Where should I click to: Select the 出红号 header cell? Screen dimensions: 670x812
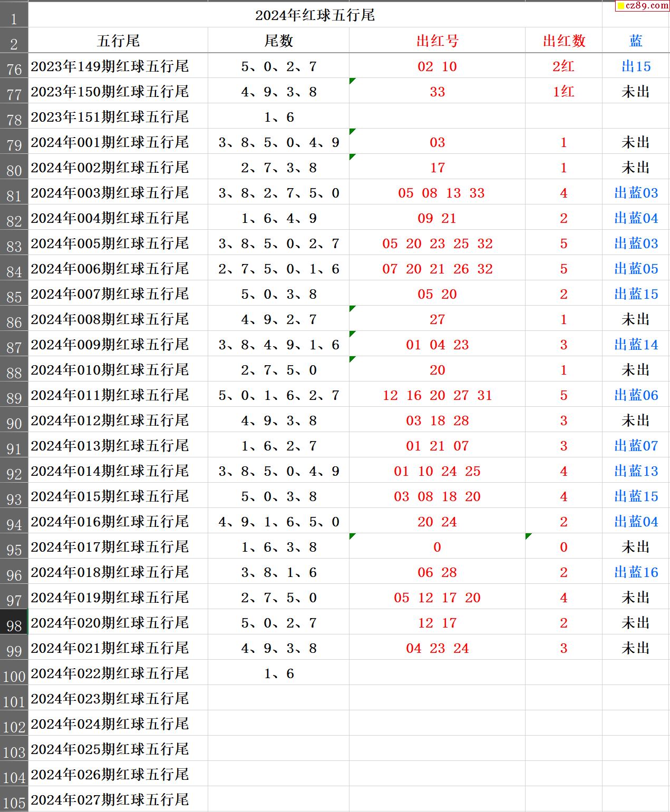[x=437, y=41]
